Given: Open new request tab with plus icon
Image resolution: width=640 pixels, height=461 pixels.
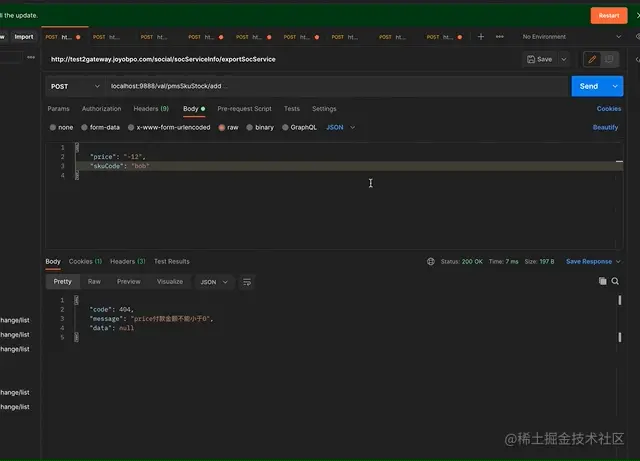Looking at the screenshot, I should (x=481, y=37).
